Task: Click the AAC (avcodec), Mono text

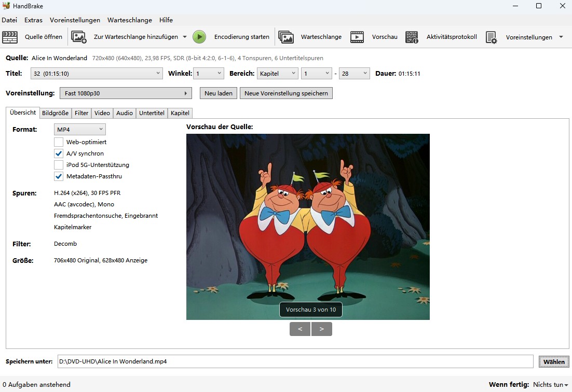Action: coord(84,204)
